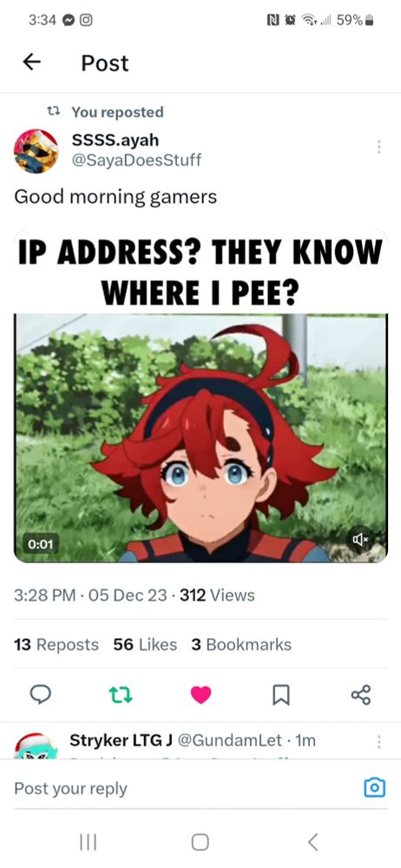Screen dimensions: 401x868
Task: Play the IP address meme video
Action: click(200, 437)
